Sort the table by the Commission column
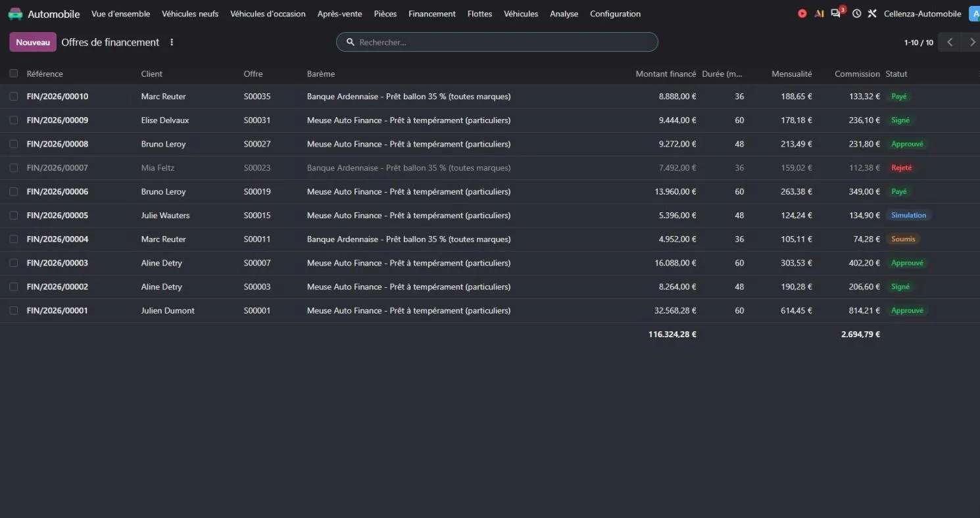The width and height of the screenshot is (980, 518). point(857,74)
